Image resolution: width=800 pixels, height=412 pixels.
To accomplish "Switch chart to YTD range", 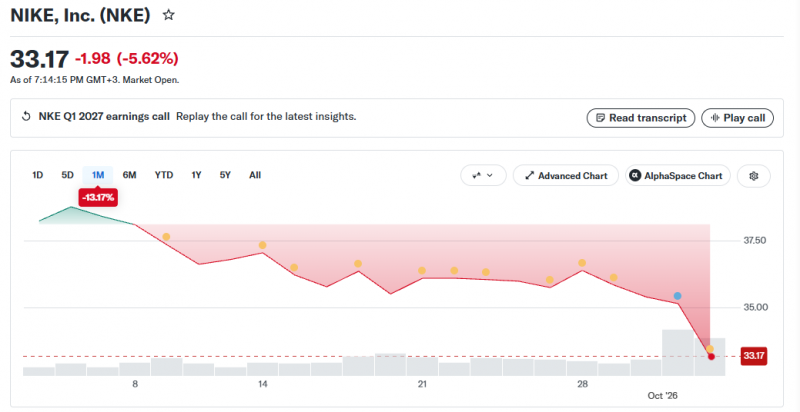I will coord(164,175).
